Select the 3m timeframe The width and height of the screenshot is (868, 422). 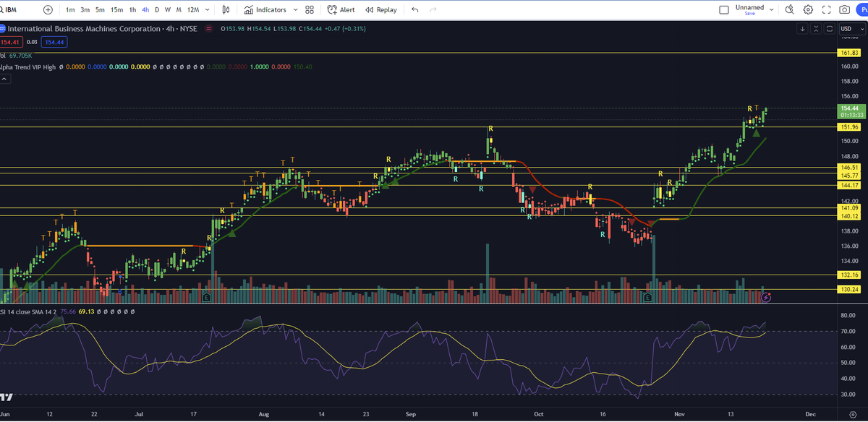click(x=85, y=10)
